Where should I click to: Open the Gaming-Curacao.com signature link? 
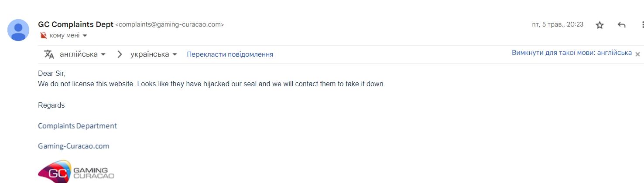pyautogui.click(x=74, y=146)
